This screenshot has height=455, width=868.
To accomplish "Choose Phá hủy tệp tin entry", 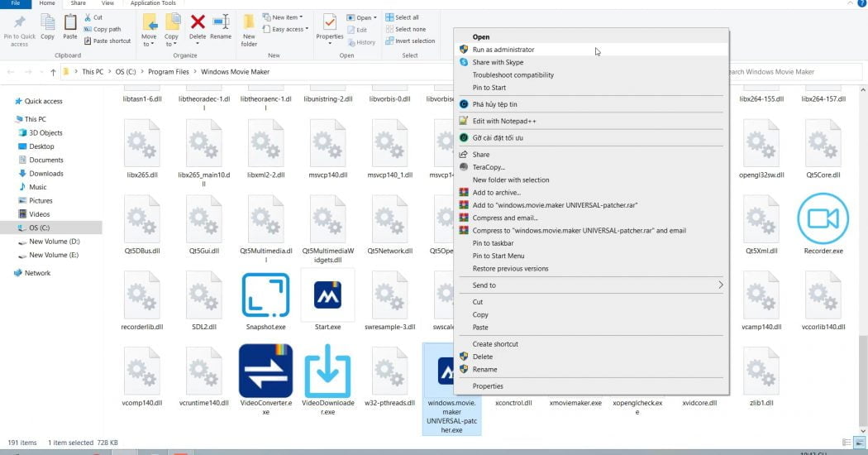I will pos(591,105).
